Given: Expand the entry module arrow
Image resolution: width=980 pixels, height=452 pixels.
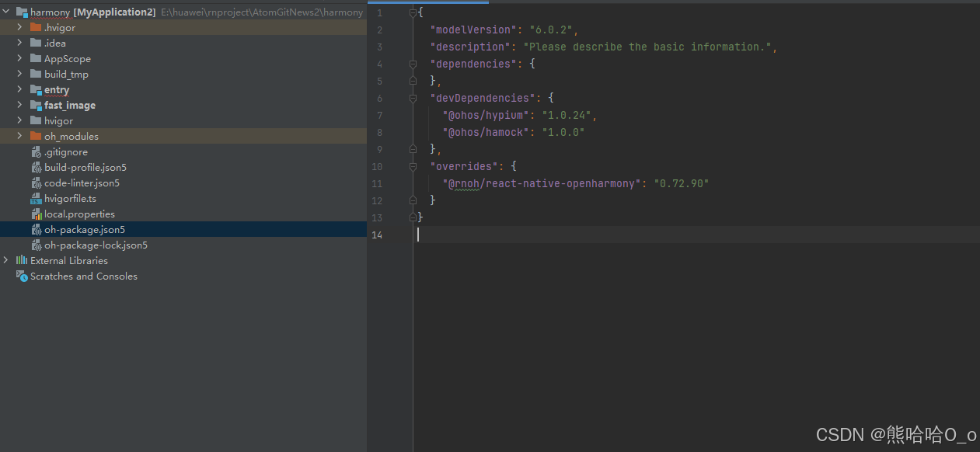Looking at the screenshot, I should point(20,89).
